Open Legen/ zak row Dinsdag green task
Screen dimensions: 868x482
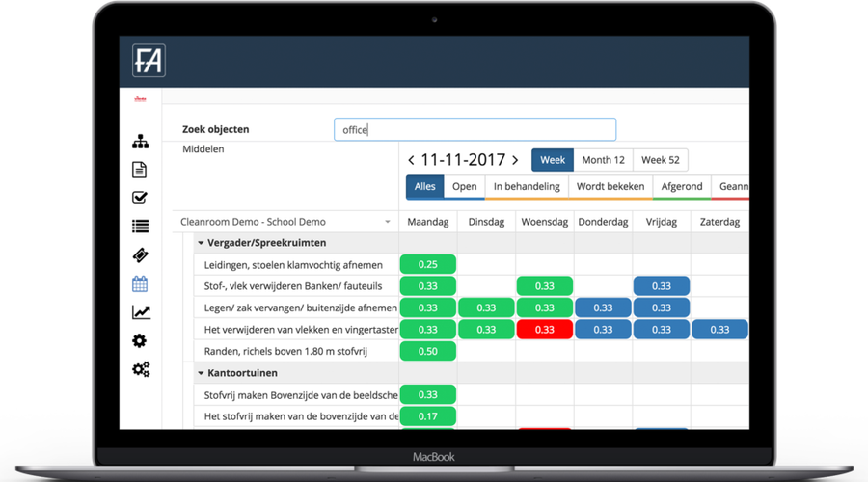coord(486,308)
